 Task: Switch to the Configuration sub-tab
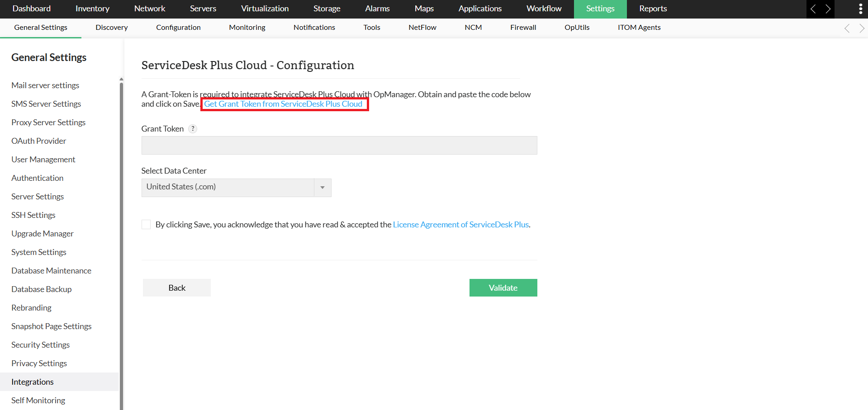(178, 28)
